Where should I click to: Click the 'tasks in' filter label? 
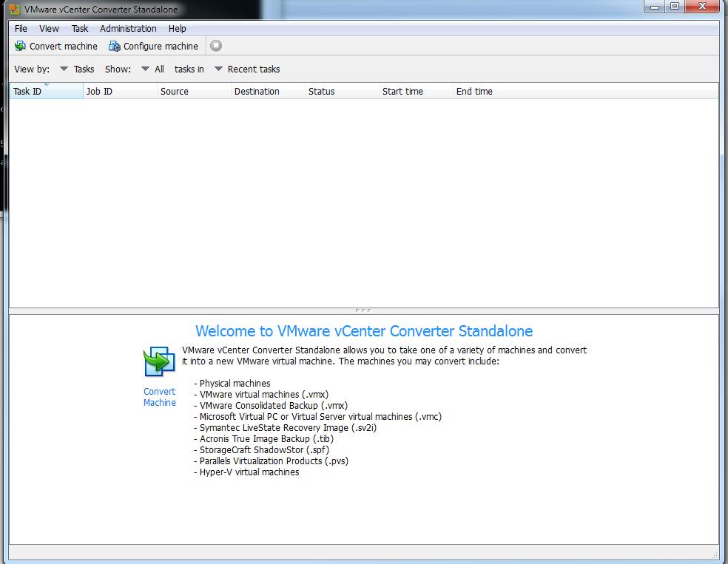tap(189, 69)
